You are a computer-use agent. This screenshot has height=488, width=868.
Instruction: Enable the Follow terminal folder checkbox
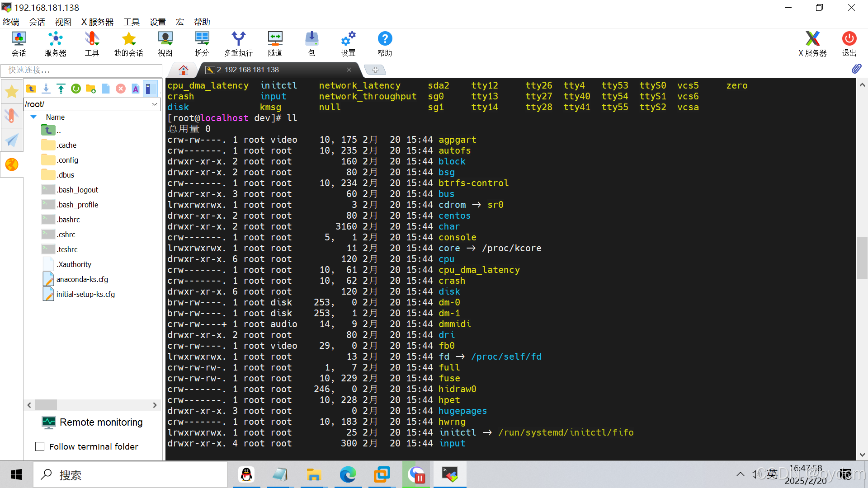(x=40, y=446)
